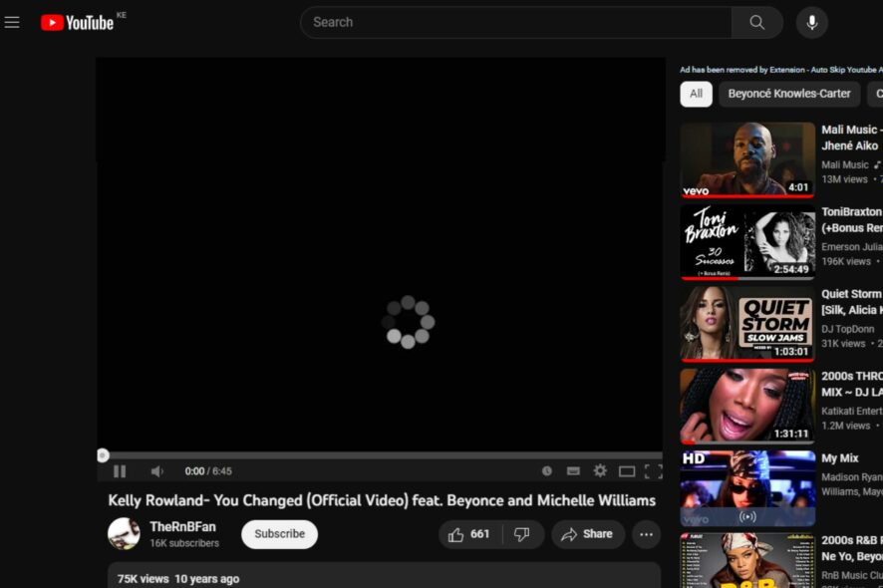Subscribe to TheRnBFan
This screenshot has width=883, height=588.
pyautogui.click(x=279, y=534)
